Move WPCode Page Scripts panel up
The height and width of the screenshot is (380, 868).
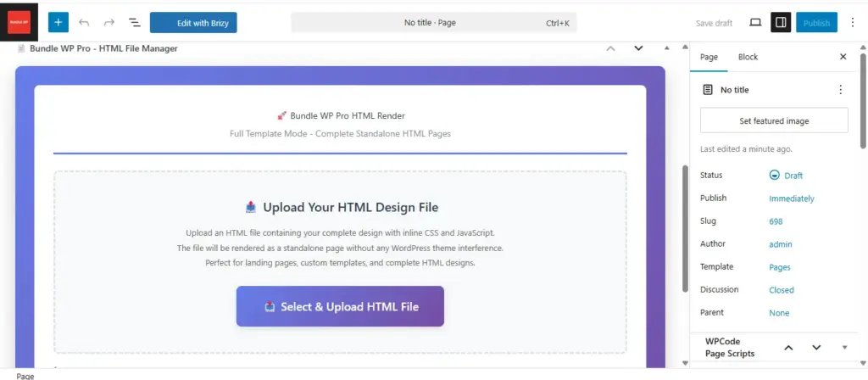click(x=789, y=348)
